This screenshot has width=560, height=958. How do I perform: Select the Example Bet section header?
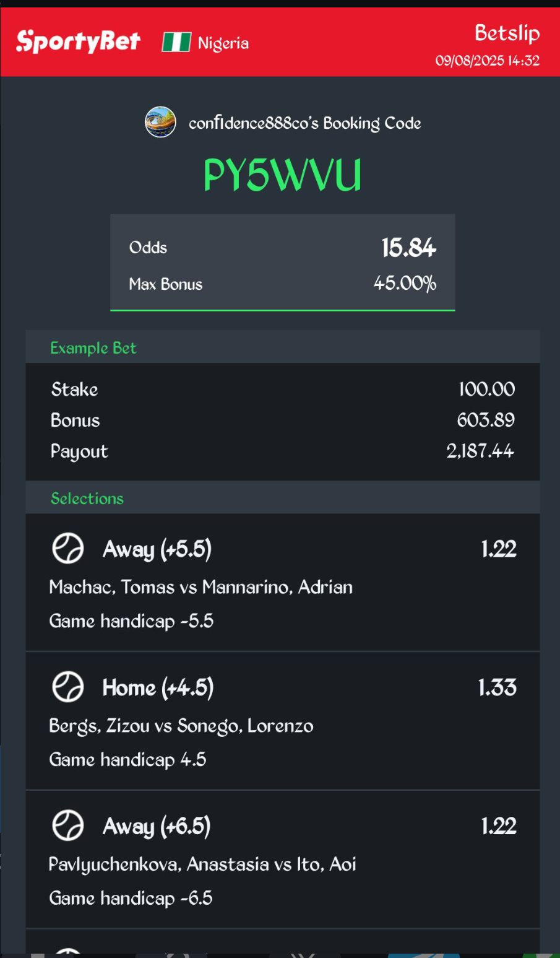coord(93,348)
